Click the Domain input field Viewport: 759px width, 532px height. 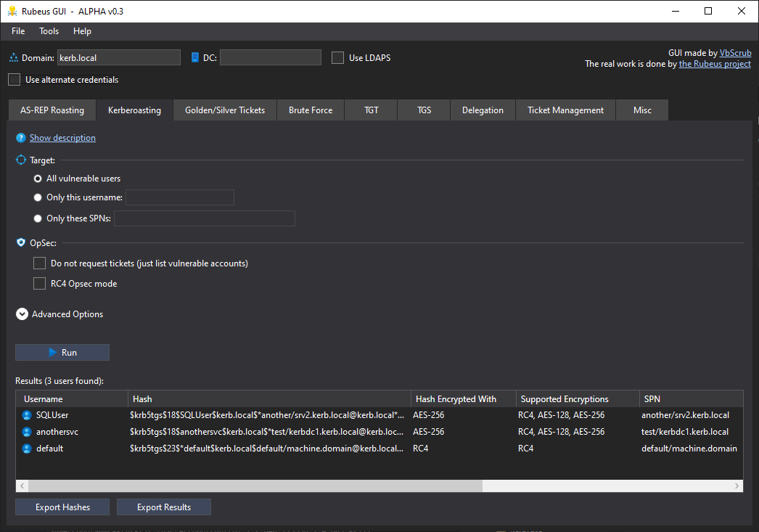pyautogui.click(x=119, y=57)
